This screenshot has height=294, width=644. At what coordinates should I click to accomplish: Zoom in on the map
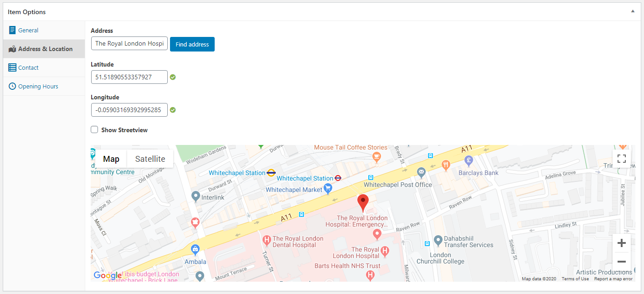[x=621, y=243]
